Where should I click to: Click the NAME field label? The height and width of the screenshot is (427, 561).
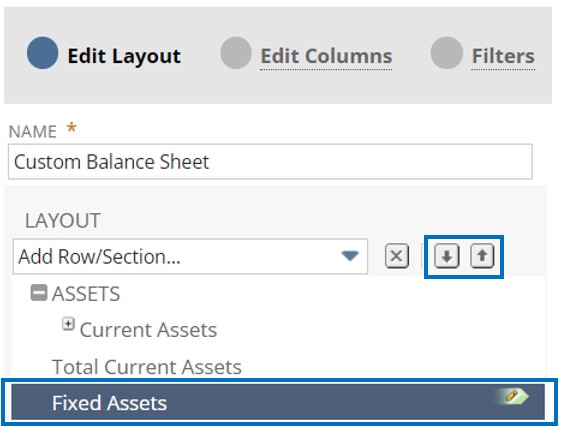tap(33, 132)
